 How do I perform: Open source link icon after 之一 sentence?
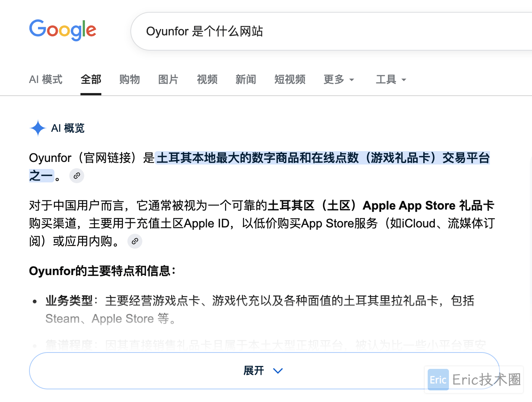point(77,176)
